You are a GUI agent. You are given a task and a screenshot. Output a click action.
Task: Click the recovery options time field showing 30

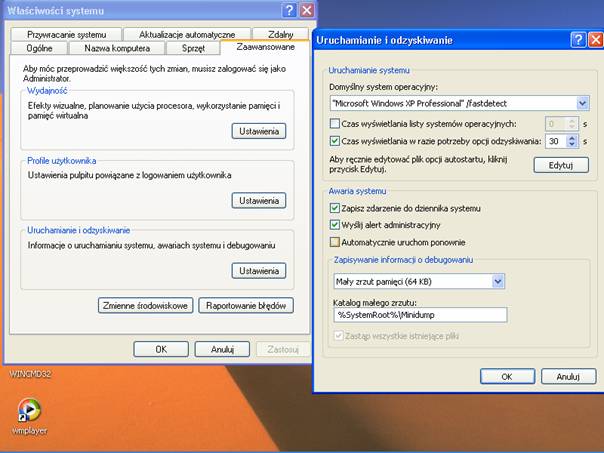(556, 141)
